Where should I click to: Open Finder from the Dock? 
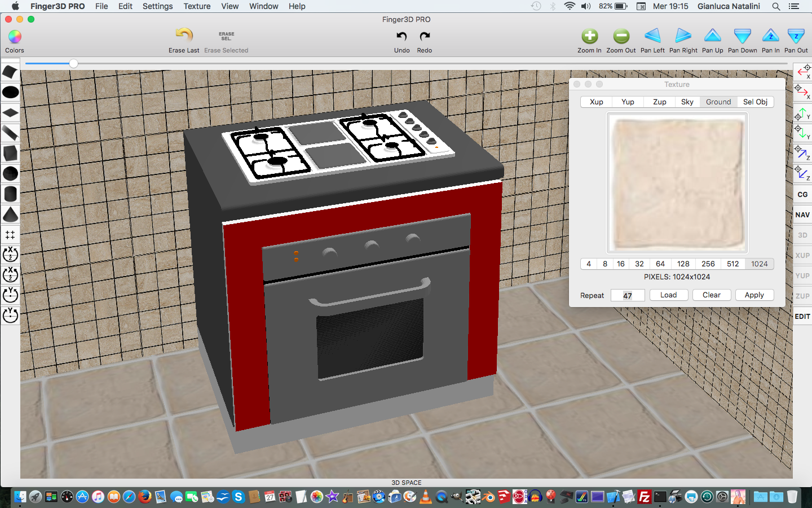click(x=20, y=497)
